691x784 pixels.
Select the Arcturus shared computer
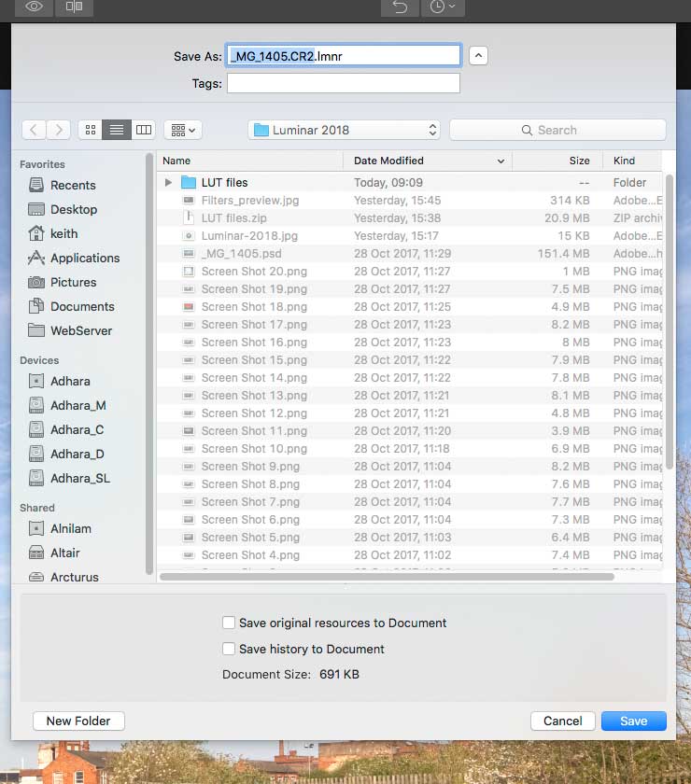[74, 577]
